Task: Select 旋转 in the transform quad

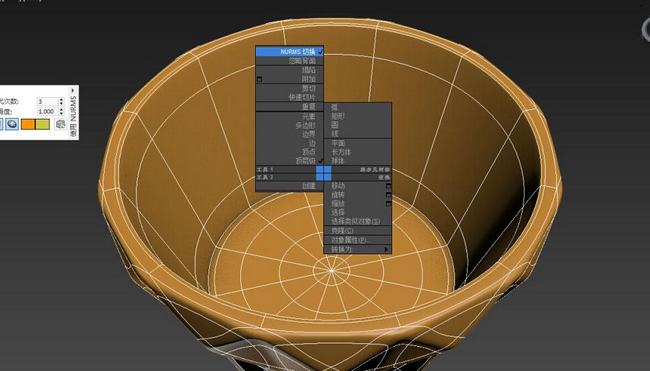Action: [x=357, y=195]
